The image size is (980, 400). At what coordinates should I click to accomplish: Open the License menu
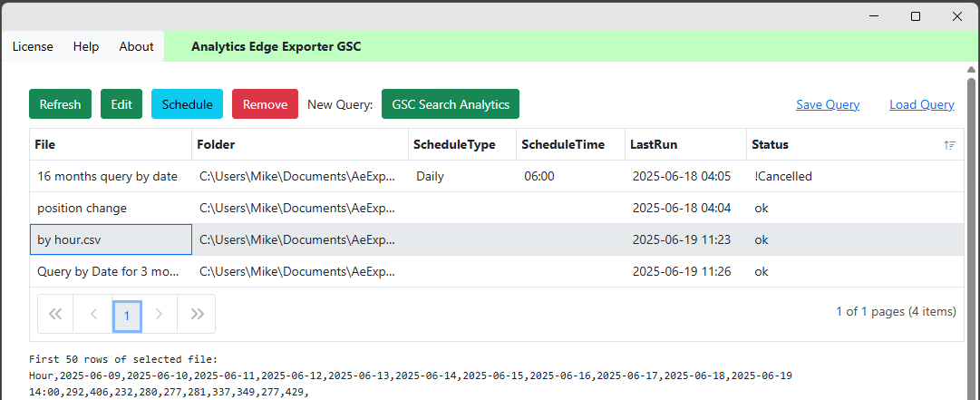33,46
